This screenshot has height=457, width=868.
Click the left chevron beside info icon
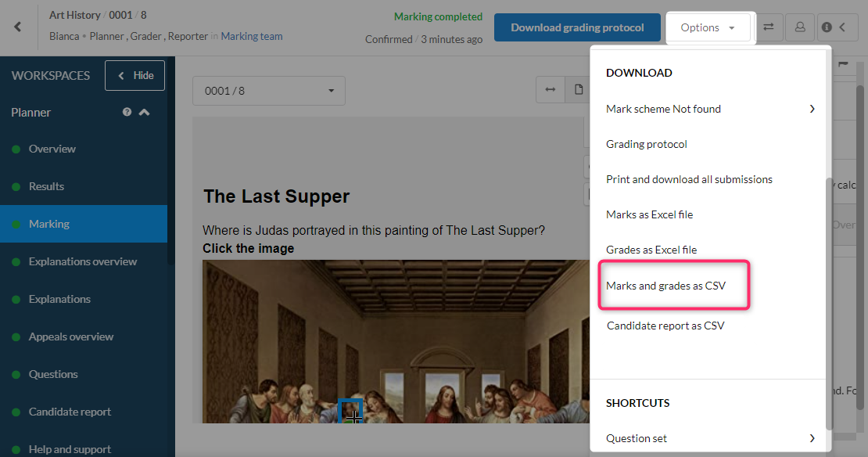tap(842, 27)
